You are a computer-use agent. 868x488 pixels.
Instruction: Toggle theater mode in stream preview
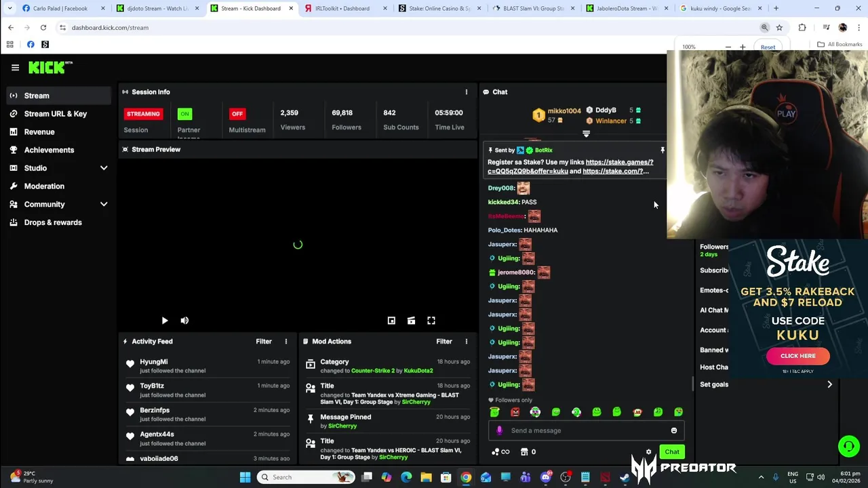(411, 321)
